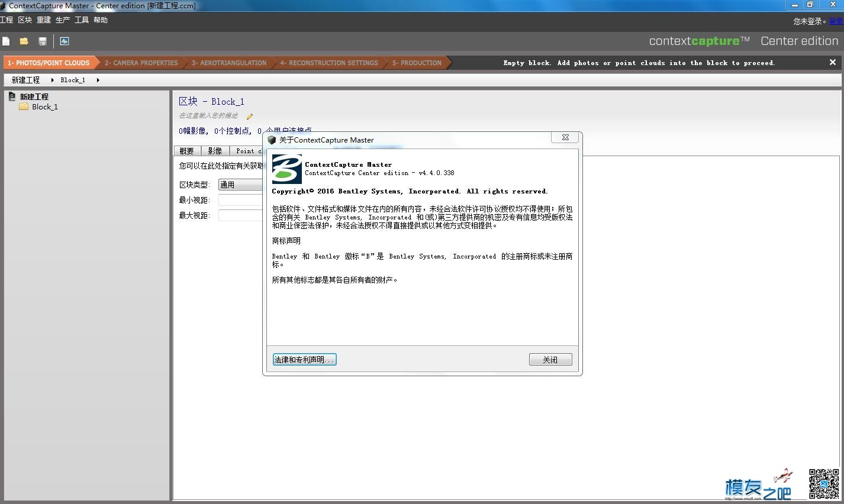Click the New project icon in toolbar
The height and width of the screenshot is (504, 844).
click(x=6, y=41)
